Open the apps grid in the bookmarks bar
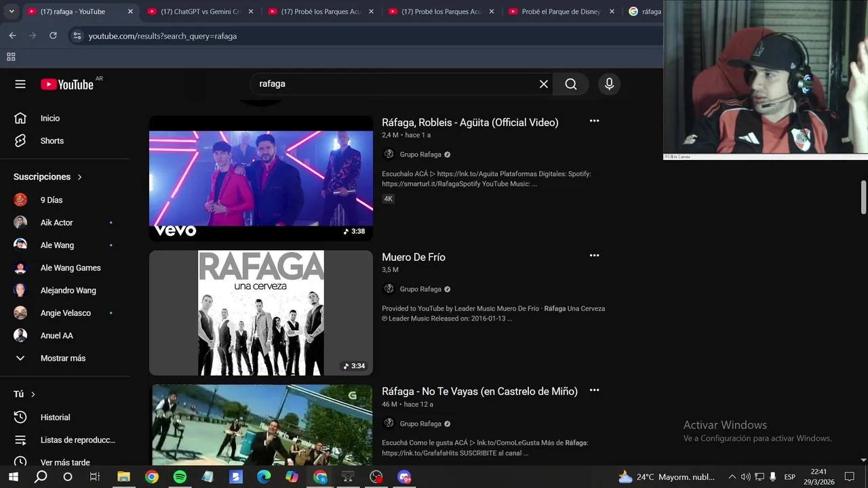The height and width of the screenshot is (488, 868). click(11, 57)
